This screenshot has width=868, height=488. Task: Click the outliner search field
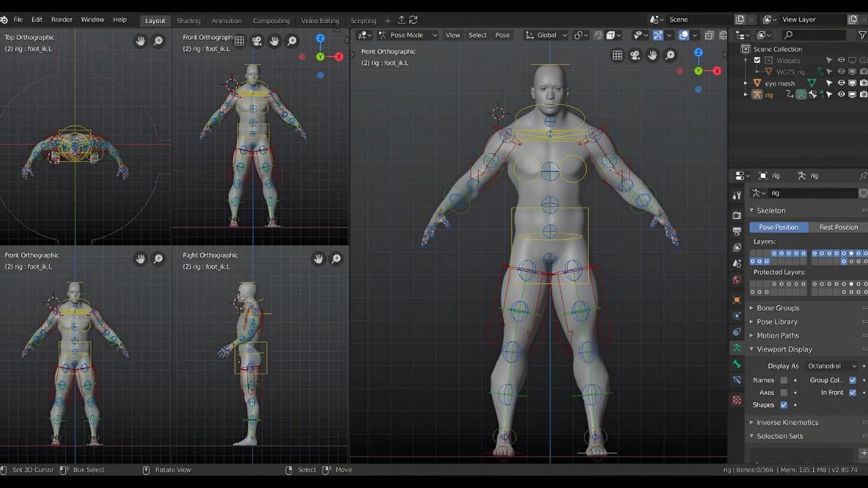coord(814,35)
